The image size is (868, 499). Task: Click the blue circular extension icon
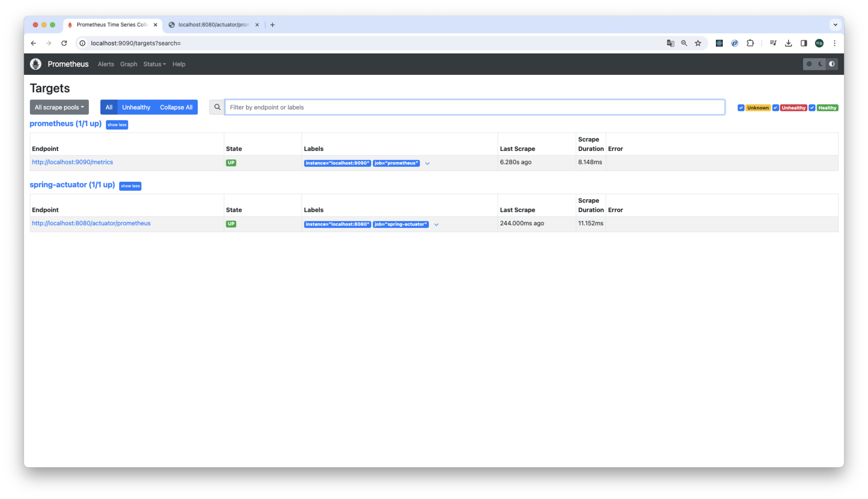(735, 43)
